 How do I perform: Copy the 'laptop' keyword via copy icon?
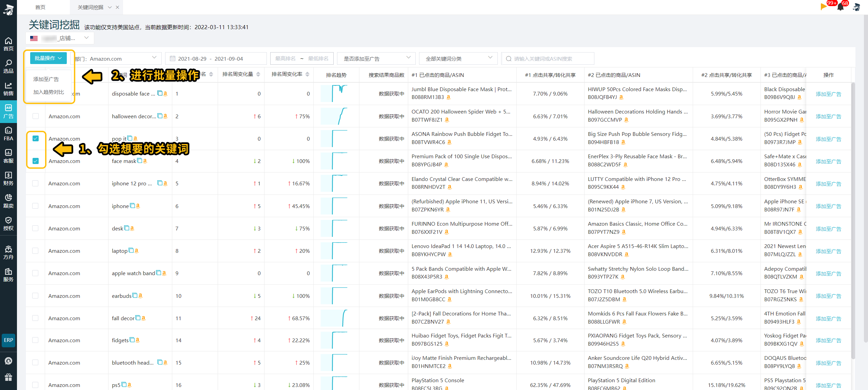(131, 250)
